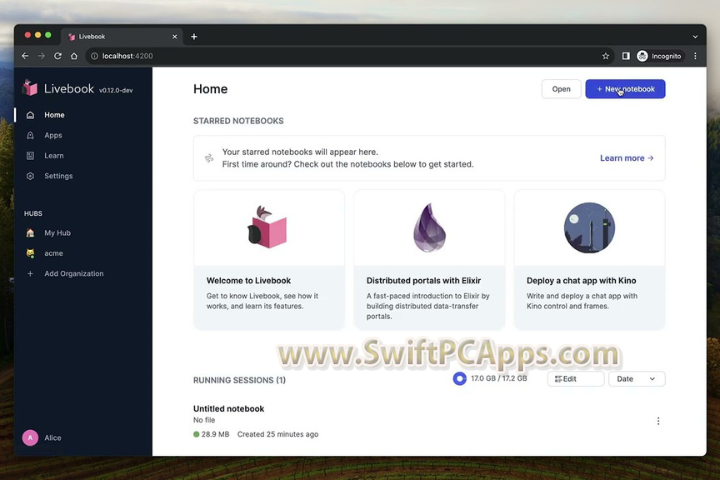Viewport: 720px width, 480px height.
Task: Open the Welcome to Livebook card image
Action: pos(269,227)
